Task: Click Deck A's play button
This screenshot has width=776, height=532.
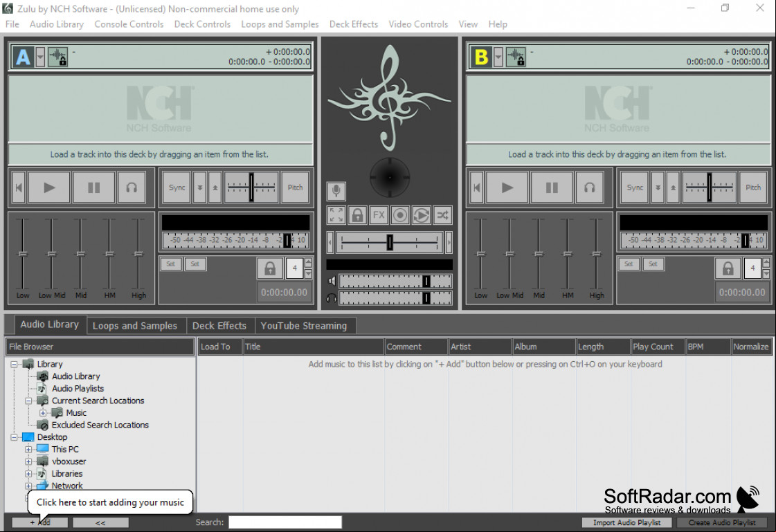Action: tap(49, 187)
